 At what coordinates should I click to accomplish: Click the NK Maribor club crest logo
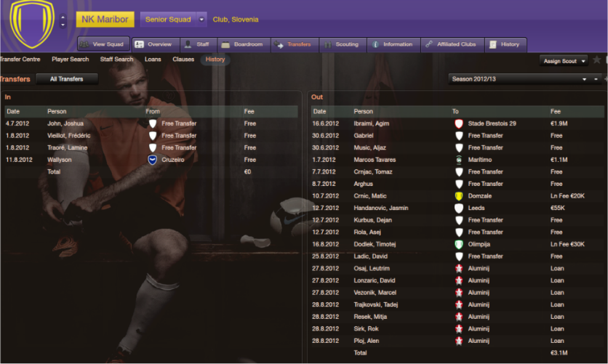pyautogui.click(x=32, y=23)
